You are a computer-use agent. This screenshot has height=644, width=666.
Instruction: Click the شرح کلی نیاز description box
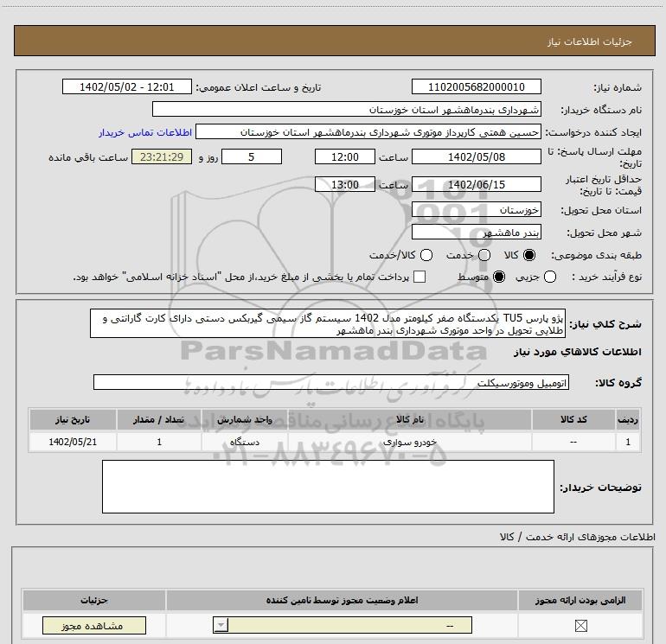tap(328, 324)
